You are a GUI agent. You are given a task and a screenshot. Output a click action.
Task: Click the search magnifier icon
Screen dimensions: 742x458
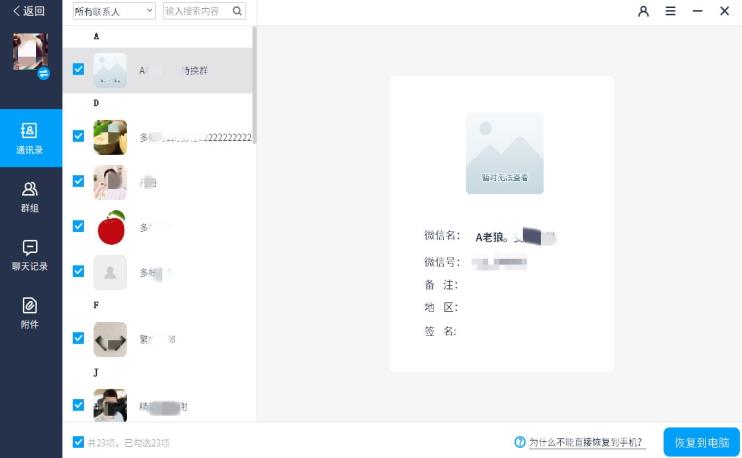[x=238, y=11]
